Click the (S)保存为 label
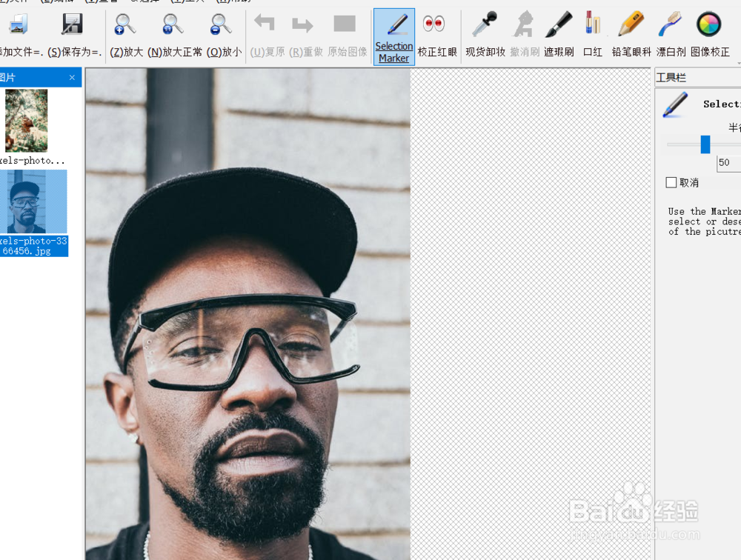 [75, 52]
